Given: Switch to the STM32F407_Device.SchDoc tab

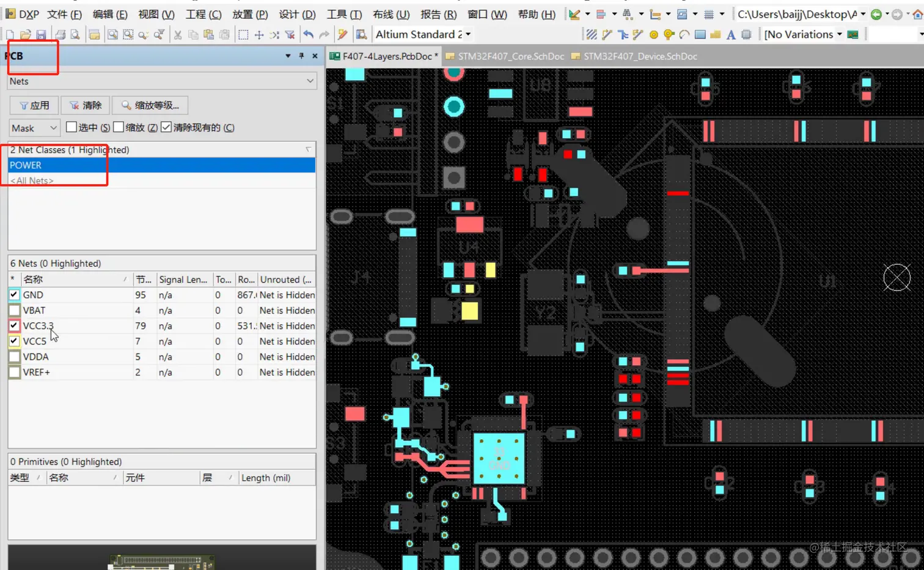Looking at the screenshot, I should pos(634,56).
